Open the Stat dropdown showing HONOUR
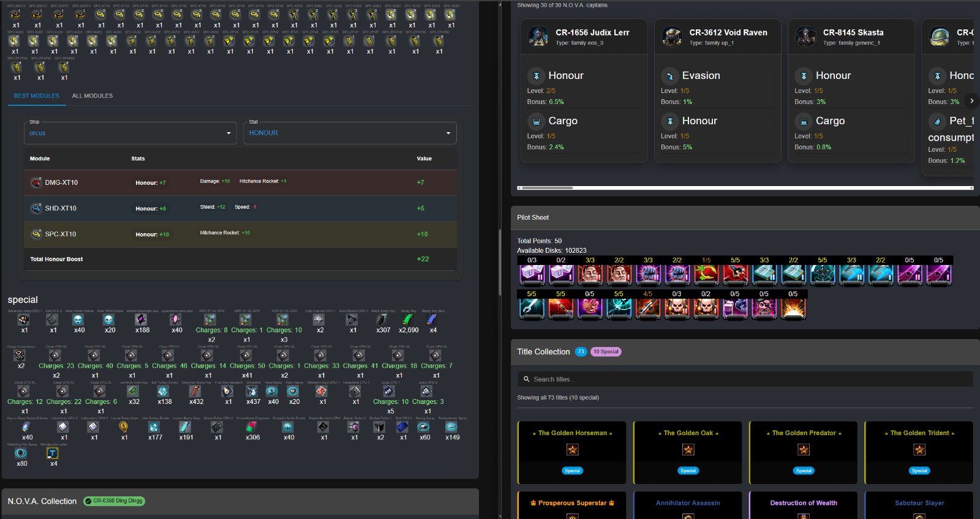The width and height of the screenshot is (980, 519). (x=350, y=133)
